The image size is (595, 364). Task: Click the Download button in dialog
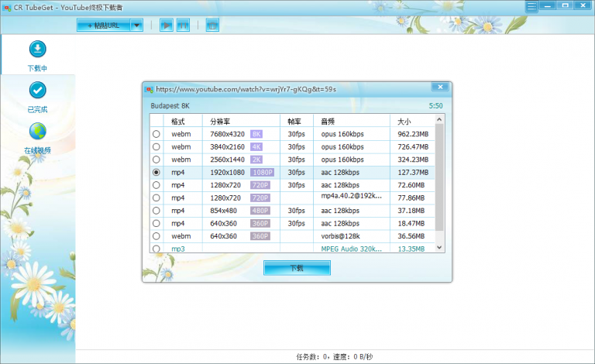coord(297,268)
